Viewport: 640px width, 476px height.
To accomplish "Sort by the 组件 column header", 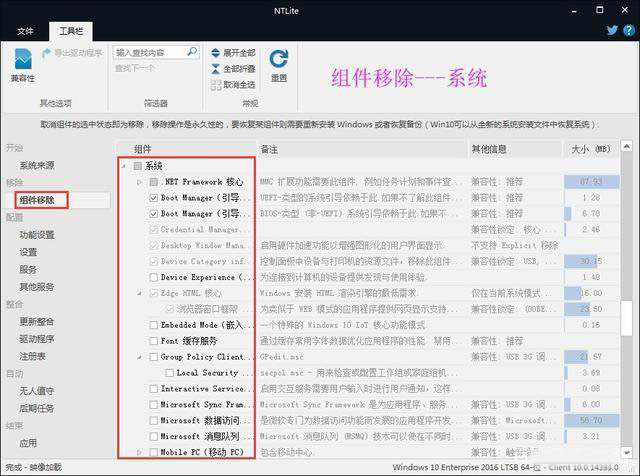I will tap(186, 149).
